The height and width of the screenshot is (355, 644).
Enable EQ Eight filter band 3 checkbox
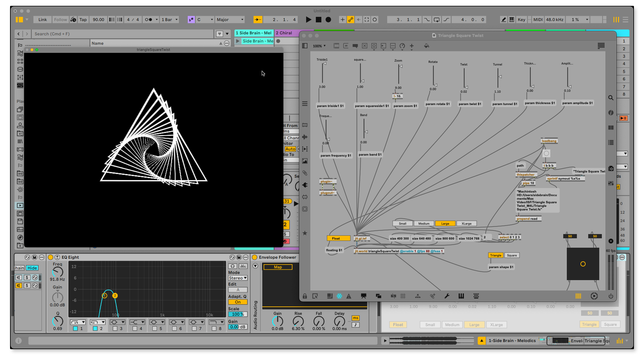click(x=115, y=329)
